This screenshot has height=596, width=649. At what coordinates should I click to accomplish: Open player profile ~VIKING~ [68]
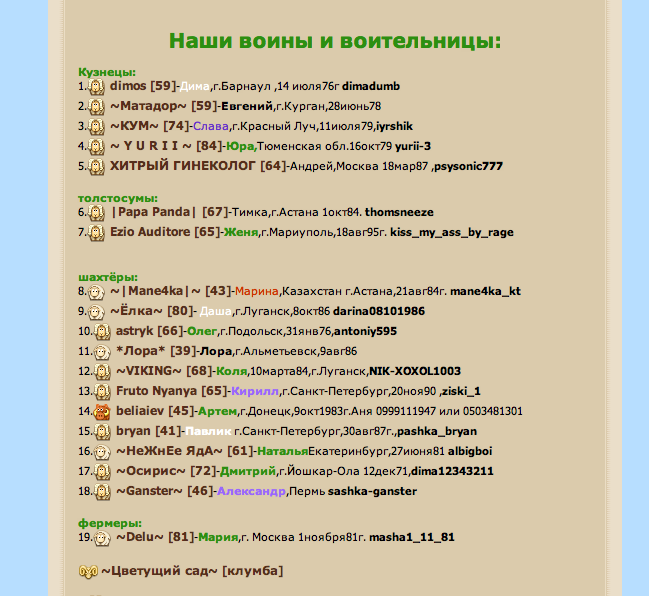point(165,371)
